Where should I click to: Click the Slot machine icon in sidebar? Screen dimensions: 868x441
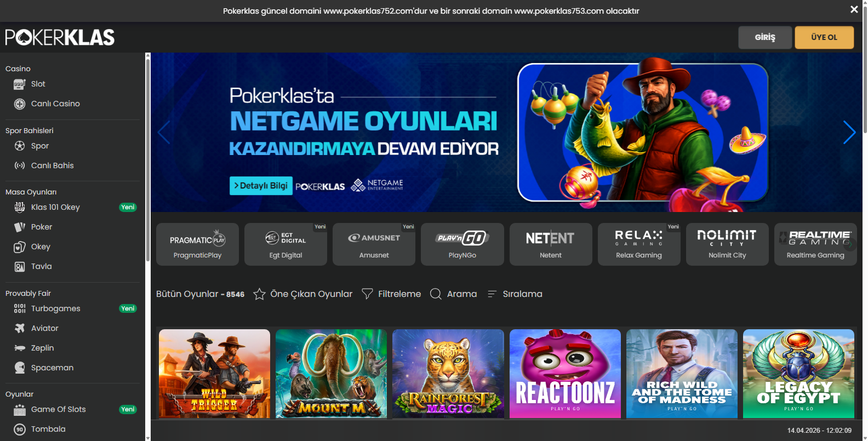click(x=20, y=84)
